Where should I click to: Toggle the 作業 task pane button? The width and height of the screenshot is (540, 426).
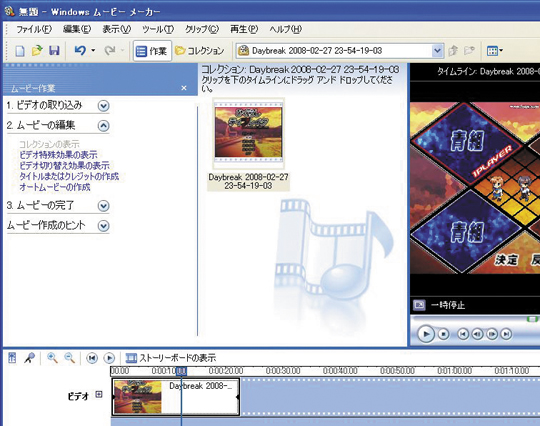(x=152, y=51)
